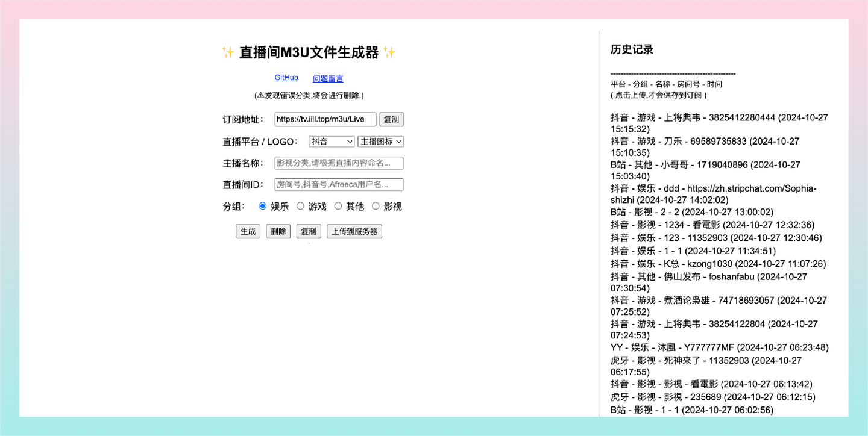Open the 主播图标 LOGO dropdown
868x436 pixels.
tap(380, 141)
